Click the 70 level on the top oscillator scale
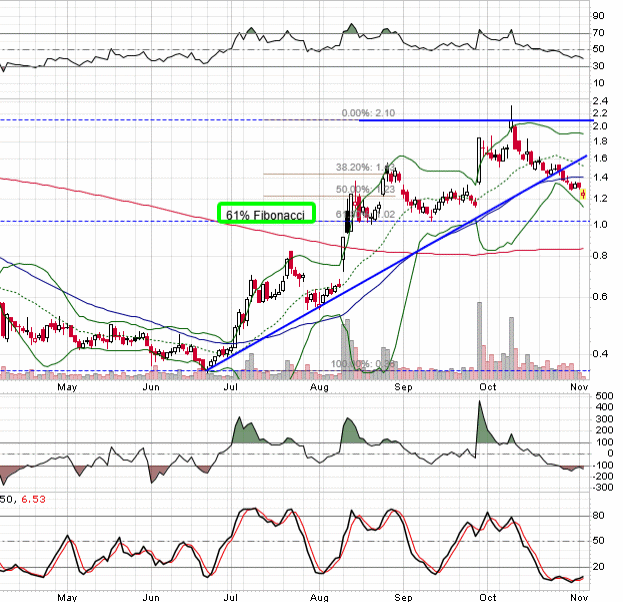623x602 pixels. pyautogui.click(x=599, y=33)
